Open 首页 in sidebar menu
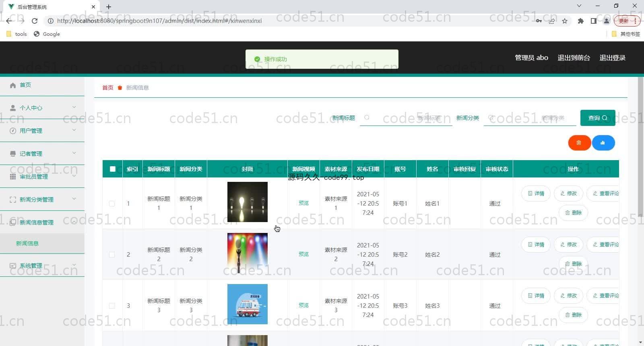This screenshot has height=346, width=644. (x=42, y=85)
